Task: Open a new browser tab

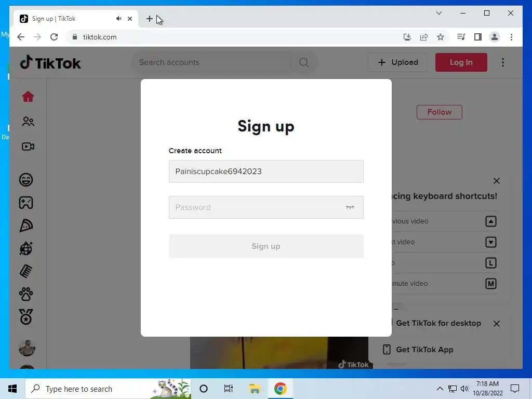Action: [x=149, y=19]
